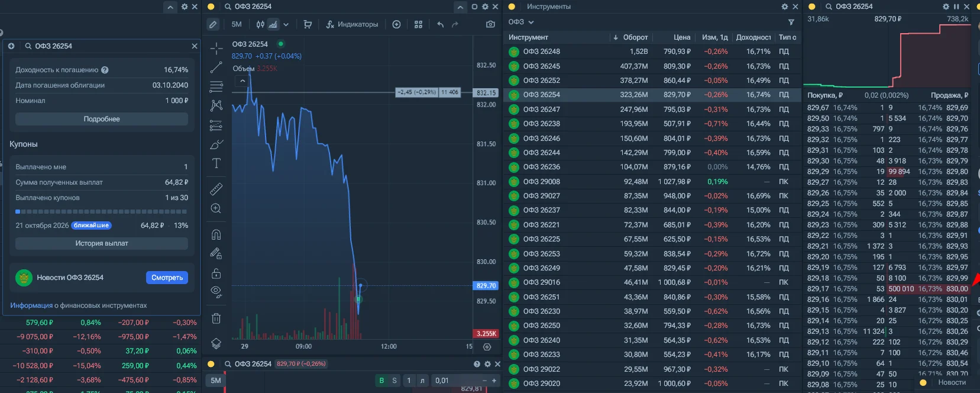Collapse the Объем indicator legend
Screen dimensions: 980x393
tap(242, 81)
